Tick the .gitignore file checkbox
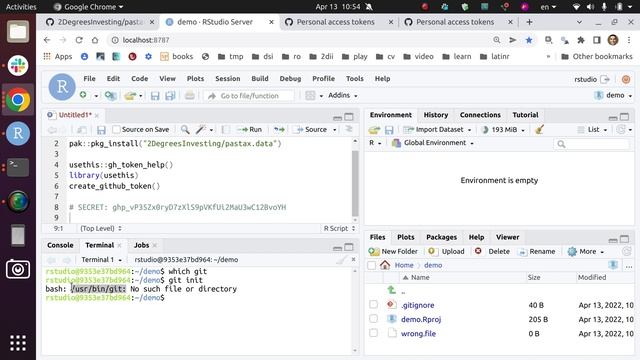The height and width of the screenshot is (360, 640). click(373, 304)
